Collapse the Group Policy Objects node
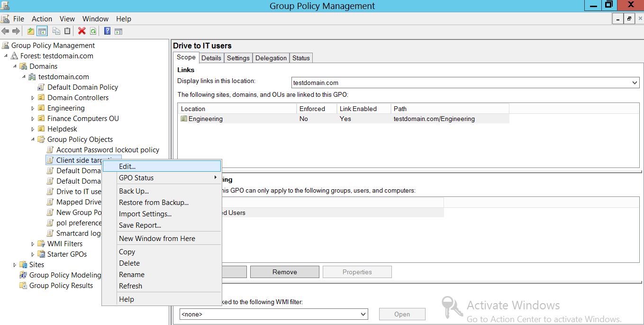 (33, 139)
